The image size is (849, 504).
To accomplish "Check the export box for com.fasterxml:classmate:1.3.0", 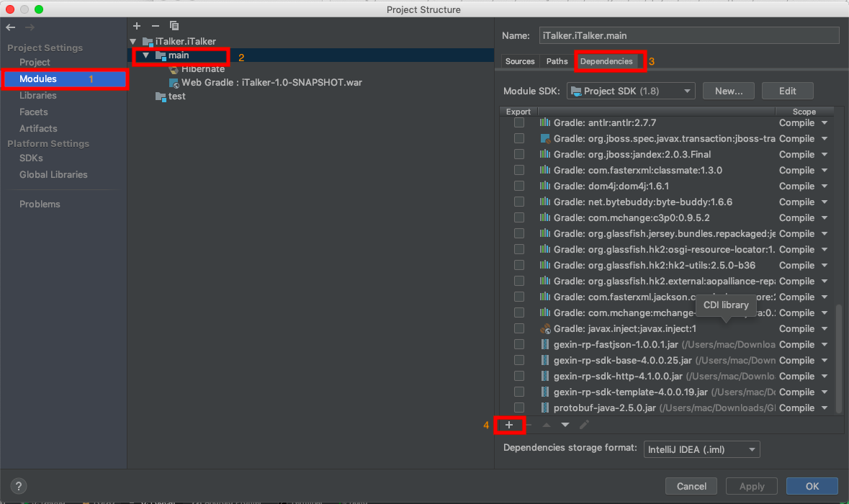I will point(519,171).
